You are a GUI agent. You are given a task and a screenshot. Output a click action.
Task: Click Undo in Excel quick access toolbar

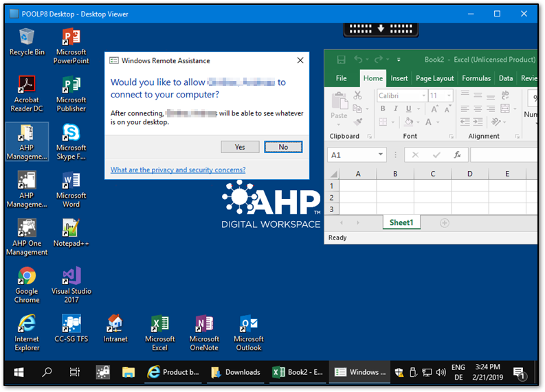[358, 60]
